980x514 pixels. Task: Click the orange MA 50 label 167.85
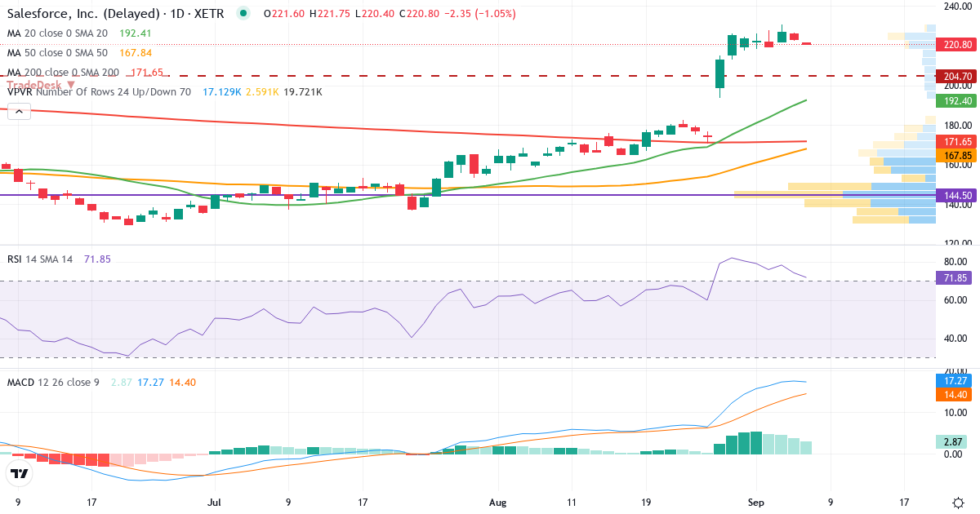tap(956, 155)
